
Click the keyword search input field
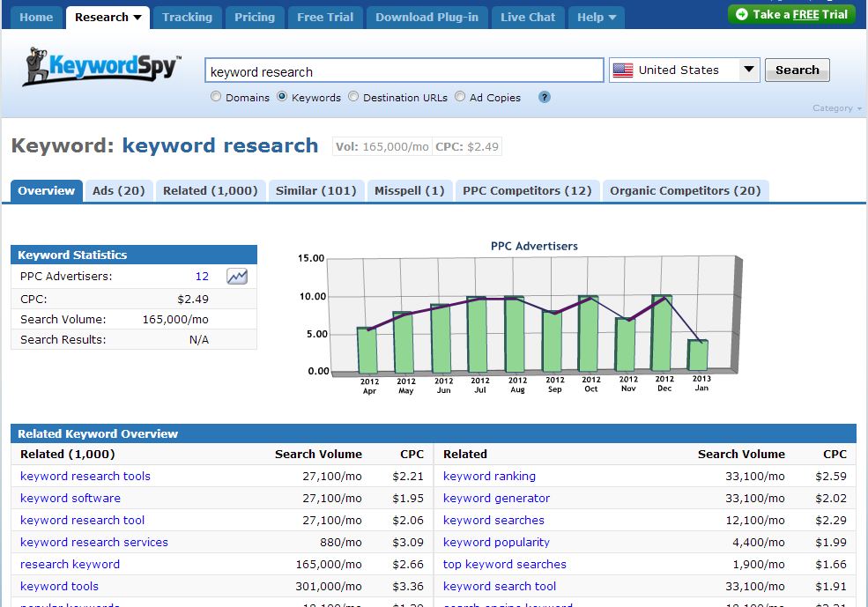point(404,71)
